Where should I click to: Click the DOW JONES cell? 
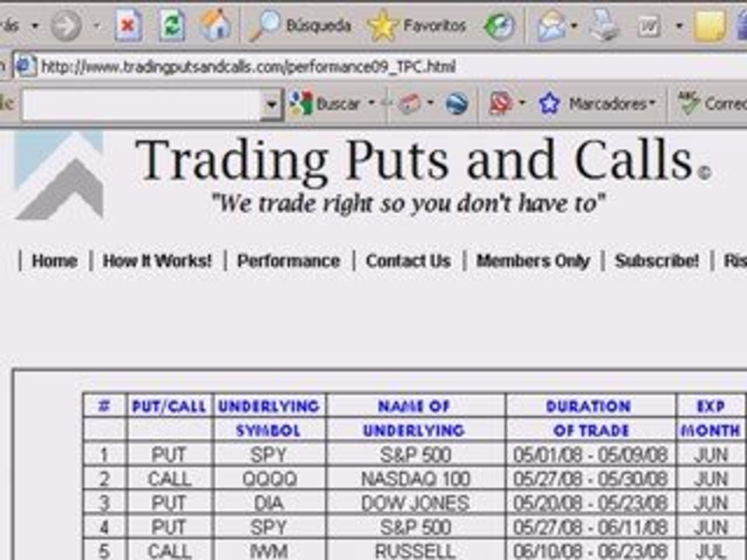416,503
